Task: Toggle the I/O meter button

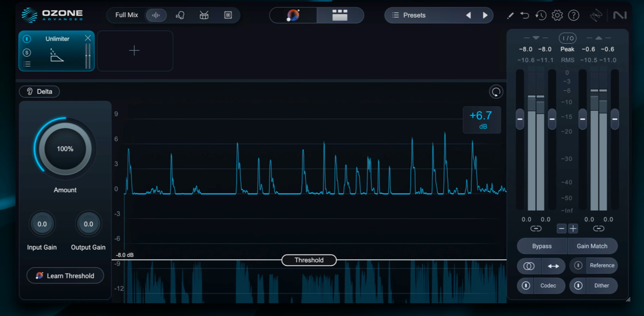Action: coord(567,38)
